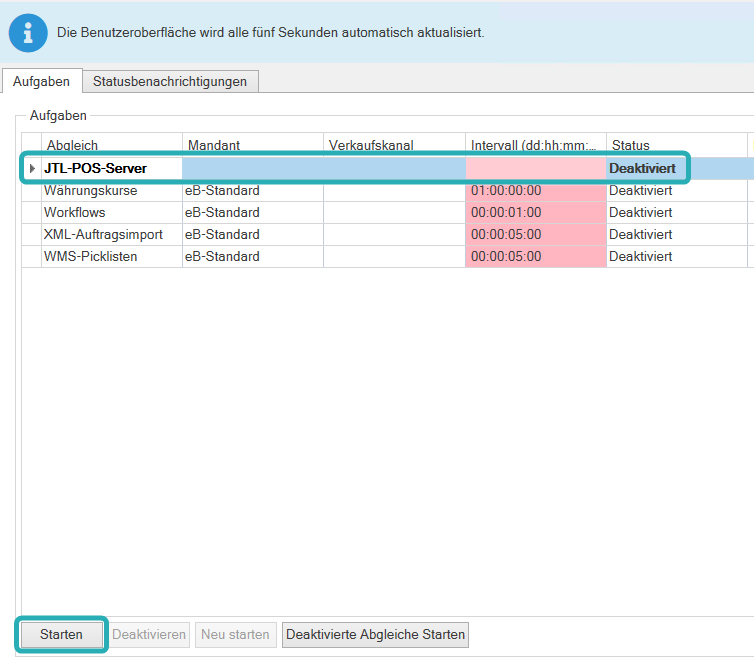Switch to the Aufgaben tab
The image size is (754, 659).
click(41, 81)
